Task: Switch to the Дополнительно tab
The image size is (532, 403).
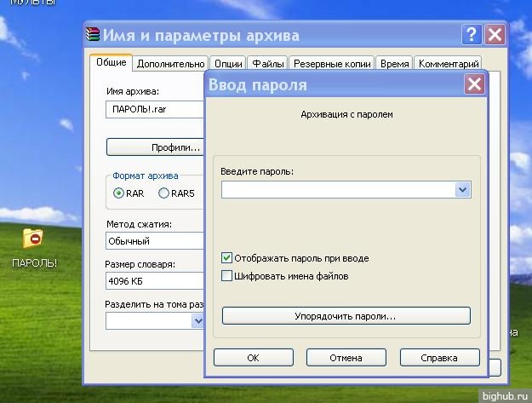Action: tap(170, 64)
